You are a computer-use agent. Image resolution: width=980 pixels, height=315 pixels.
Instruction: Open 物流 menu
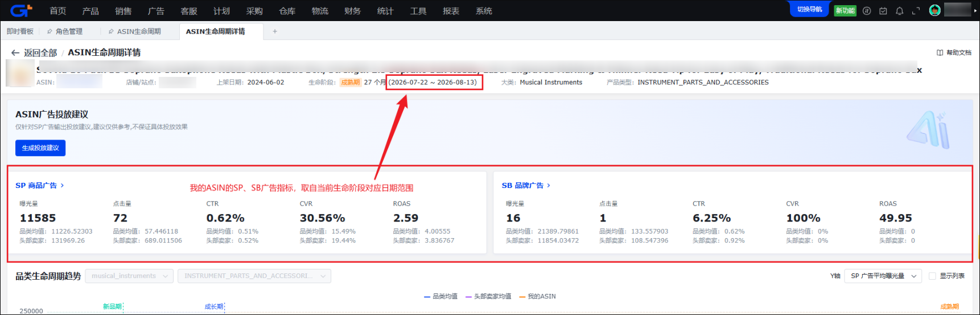[320, 11]
